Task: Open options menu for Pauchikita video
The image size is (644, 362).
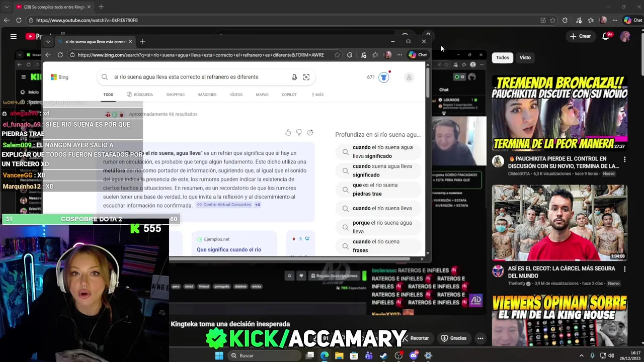Action: point(624,159)
